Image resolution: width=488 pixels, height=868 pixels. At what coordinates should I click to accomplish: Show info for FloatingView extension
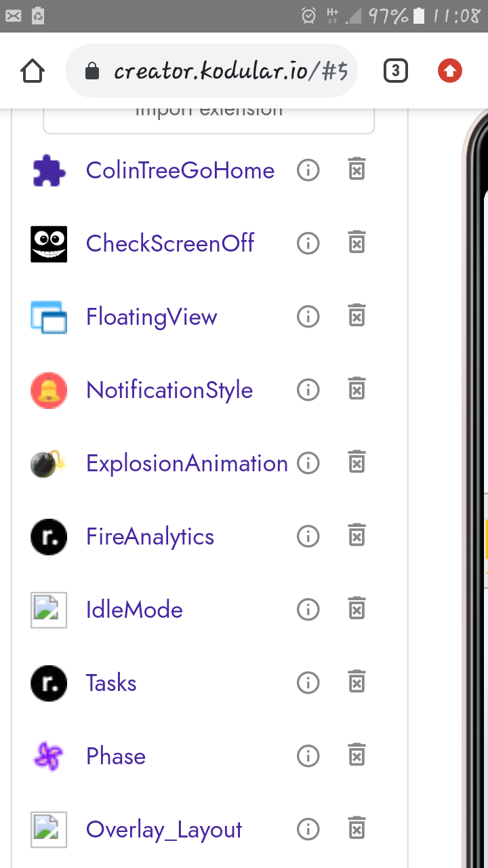308,316
